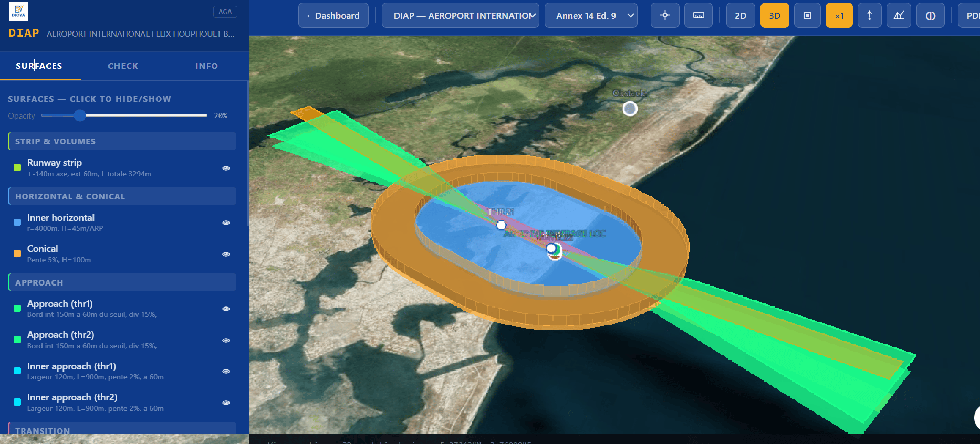Switch to the CHECK tab
Viewport: 980px width, 444px height.
click(123, 66)
